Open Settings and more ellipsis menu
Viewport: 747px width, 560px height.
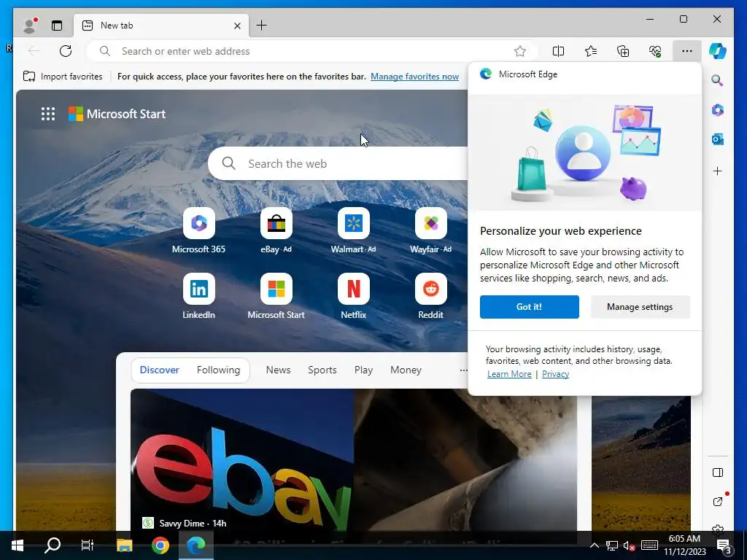(x=686, y=51)
